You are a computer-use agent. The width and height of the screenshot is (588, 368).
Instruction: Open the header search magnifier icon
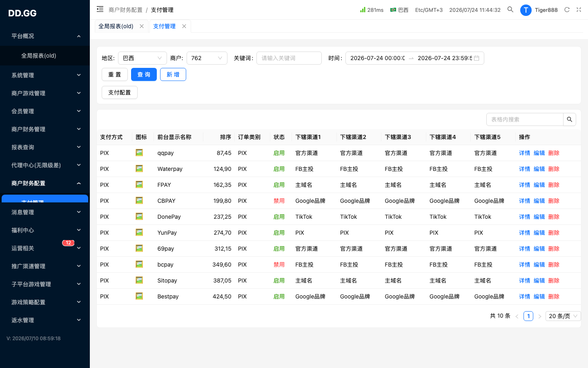pyautogui.click(x=510, y=9)
